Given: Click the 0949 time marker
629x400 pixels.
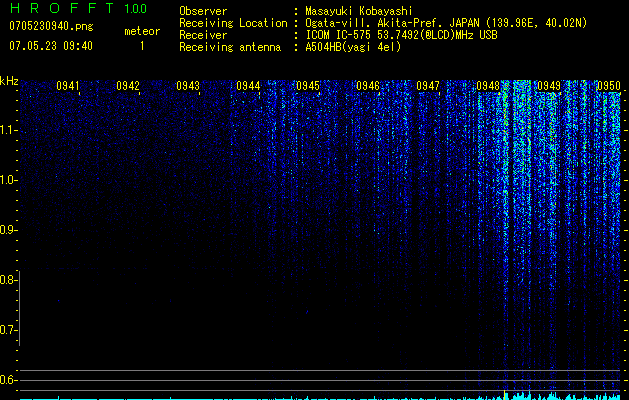Looking at the screenshot, I should point(549,86).
